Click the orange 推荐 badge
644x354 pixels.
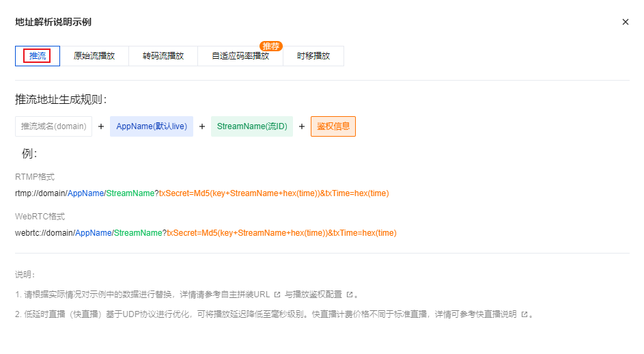click(x=271, y=46)
